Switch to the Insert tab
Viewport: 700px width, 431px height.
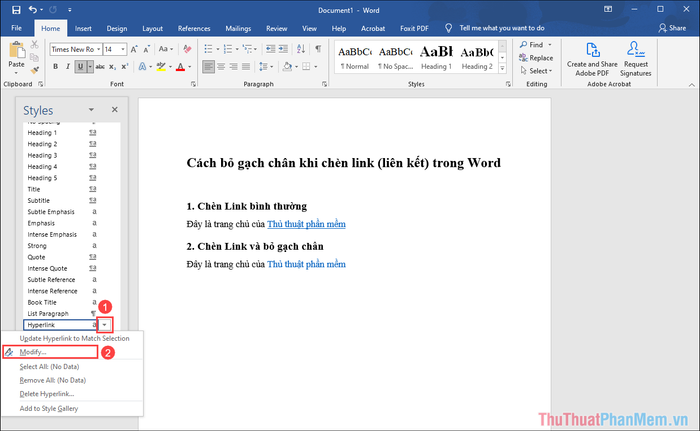point(83,28)
